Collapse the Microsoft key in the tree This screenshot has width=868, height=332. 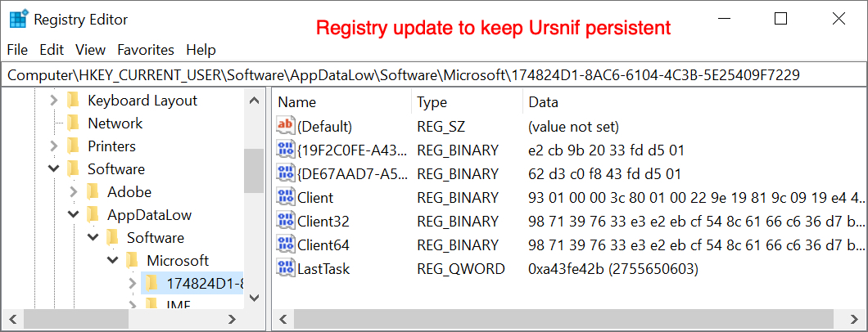pyautogui.click(x=113, y=260)
